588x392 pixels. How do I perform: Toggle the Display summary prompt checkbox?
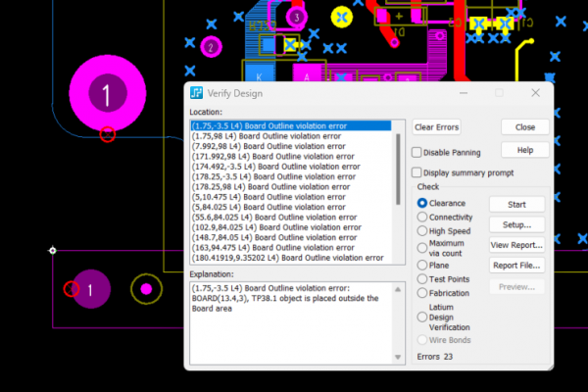pyautogui.click(x=417, y=172)
